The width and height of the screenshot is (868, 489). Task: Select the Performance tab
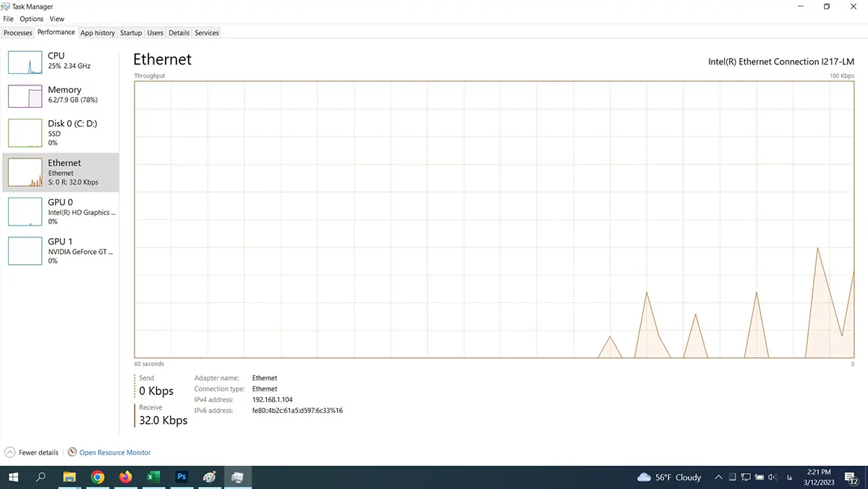[56, 33]
